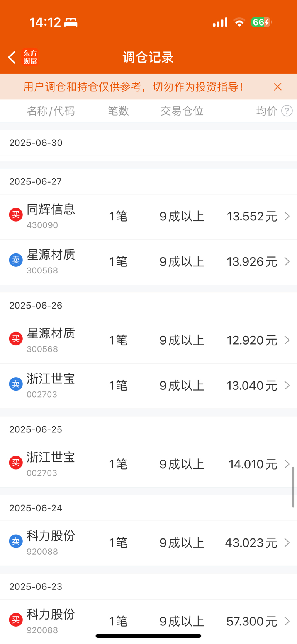Image resolution: width=297 pixels, height=644 pixels.
Task: Tap the 卖 icon beside 星源材质
Action: coord(16,260)
